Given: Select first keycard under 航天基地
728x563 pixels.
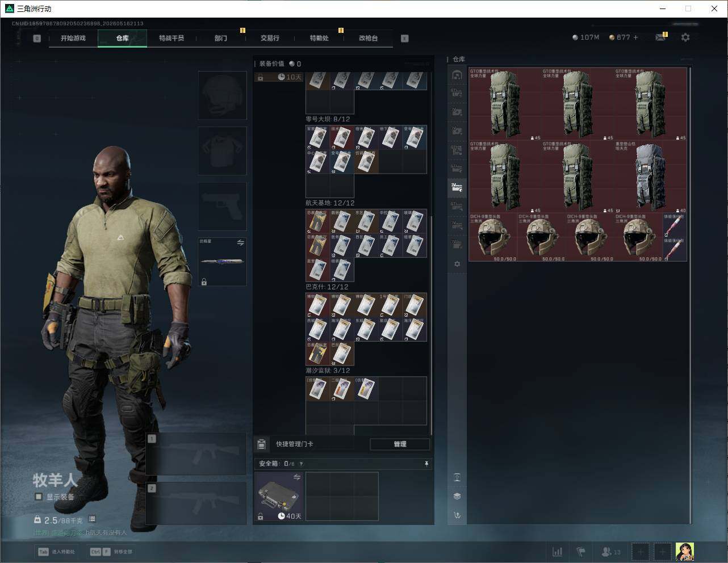Looking at the screenshot, I should point(318,221).
